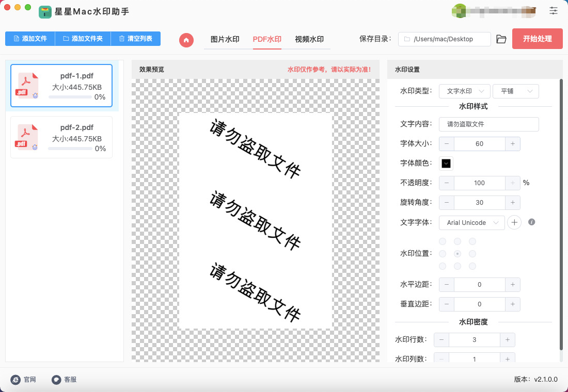Image resolution: width=568 pixels, height=392 pixels.
Task: Open the black font color swatch
Action: click(x=446, y=164)
